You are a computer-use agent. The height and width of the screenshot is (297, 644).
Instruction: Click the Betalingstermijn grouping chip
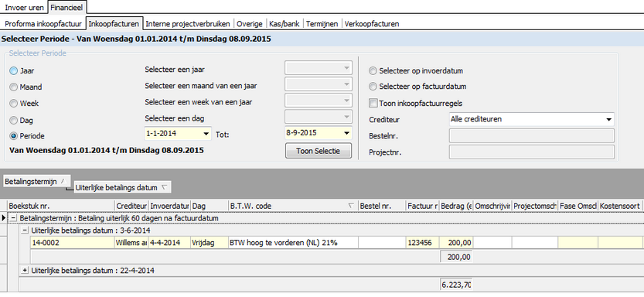(36, 181)
